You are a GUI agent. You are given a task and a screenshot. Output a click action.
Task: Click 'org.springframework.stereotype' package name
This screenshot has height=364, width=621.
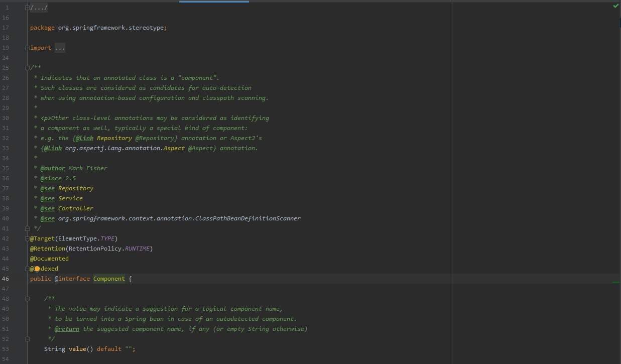click(111, 28)
